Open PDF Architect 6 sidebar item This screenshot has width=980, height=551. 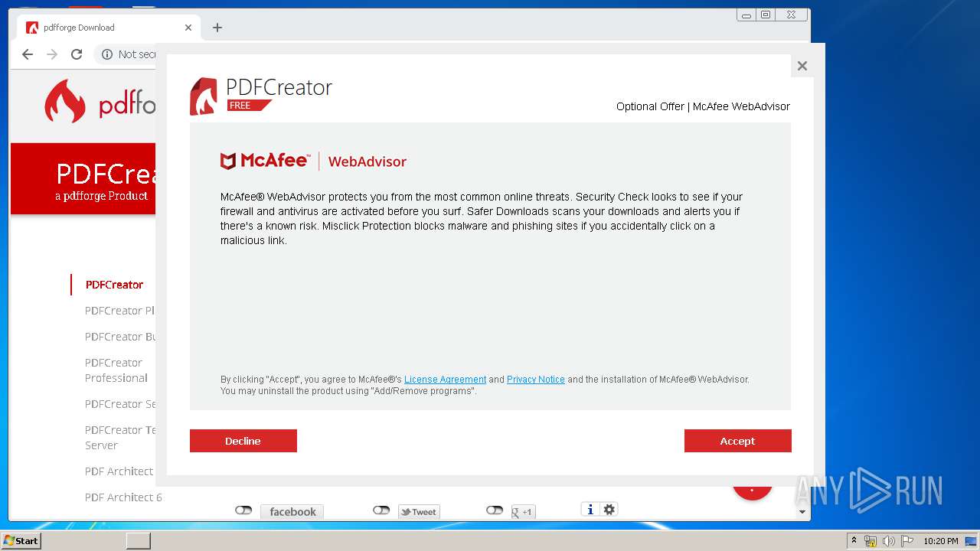(123, 497)
